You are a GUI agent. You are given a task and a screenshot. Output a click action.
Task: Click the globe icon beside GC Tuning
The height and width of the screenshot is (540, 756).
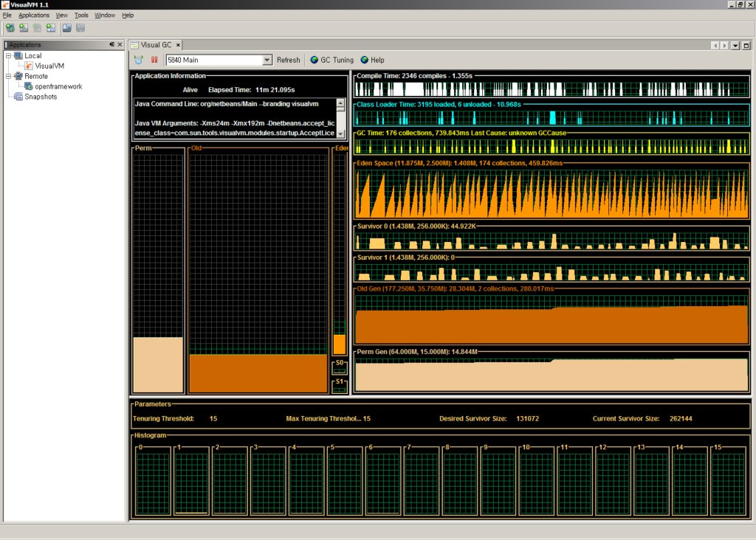pos(315,60)
